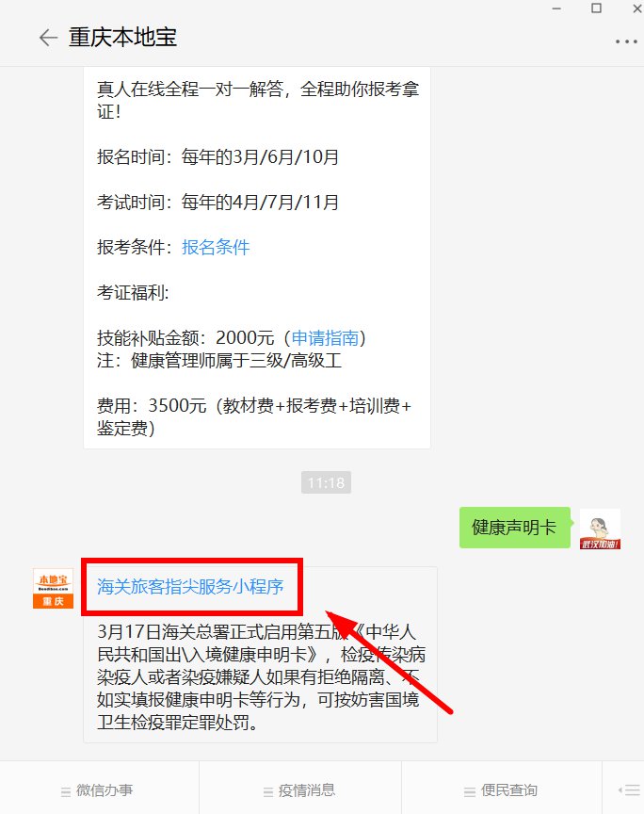644x814 pixels.
Task: Close the chat window
Action: point(637,8)
